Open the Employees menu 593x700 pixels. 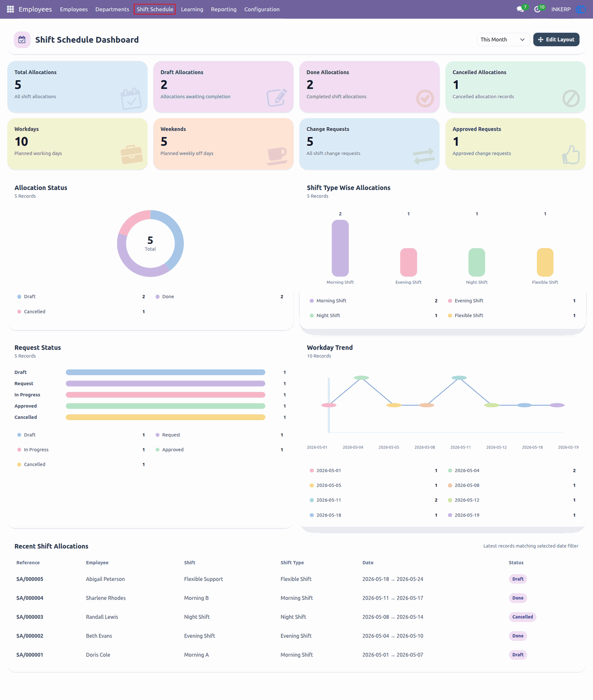74,9
